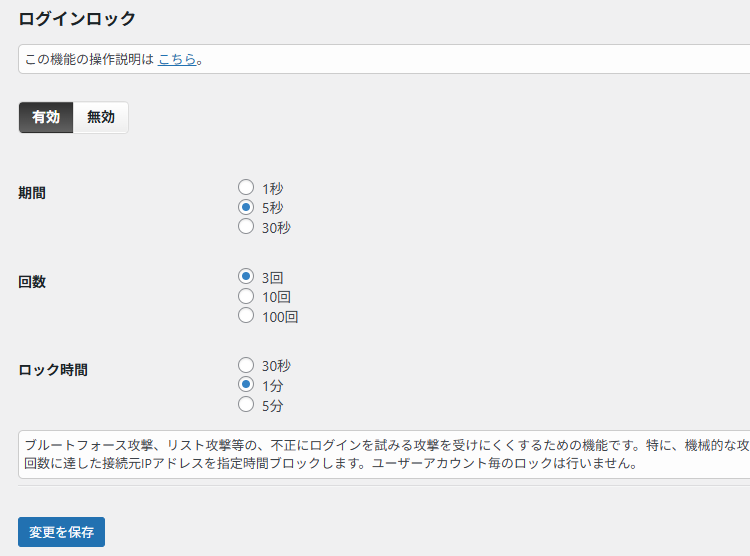
Task: Select 1秒 for the period
Action: pos(246,187)
